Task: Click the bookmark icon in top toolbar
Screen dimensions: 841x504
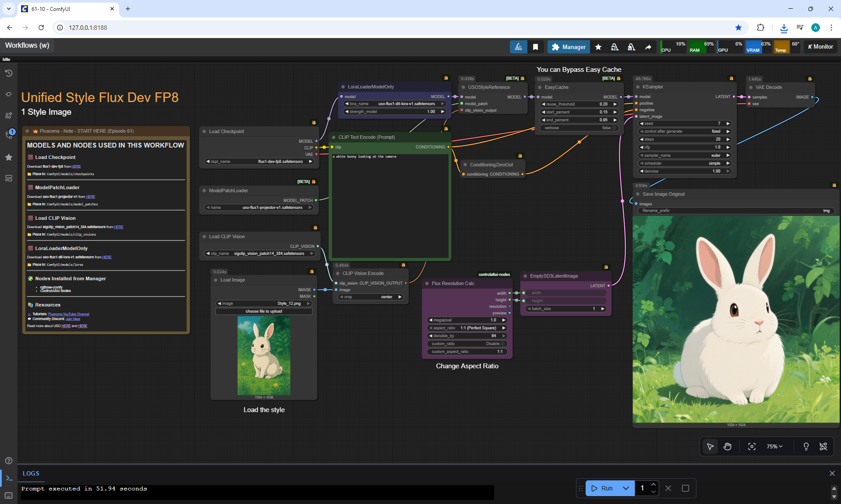Action: [535, 47]
